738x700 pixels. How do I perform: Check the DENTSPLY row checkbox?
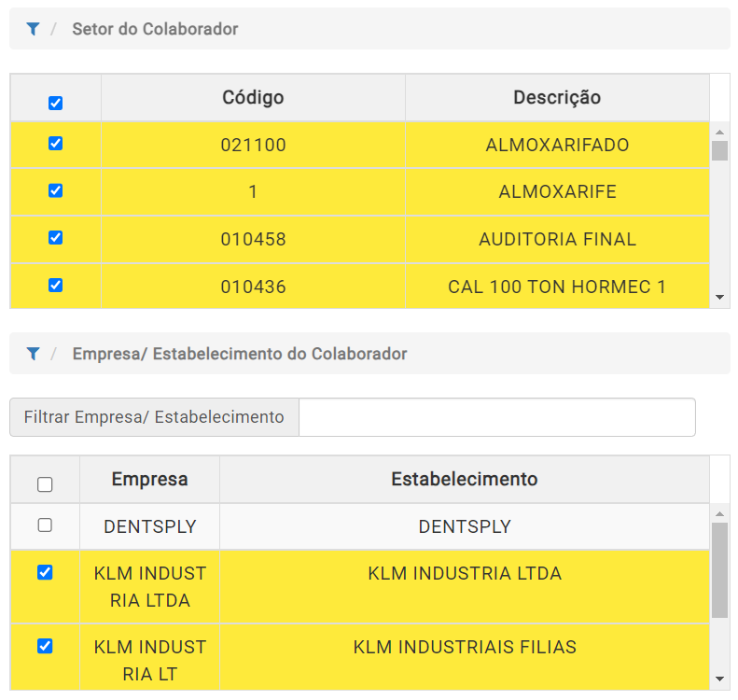[45, 525]
